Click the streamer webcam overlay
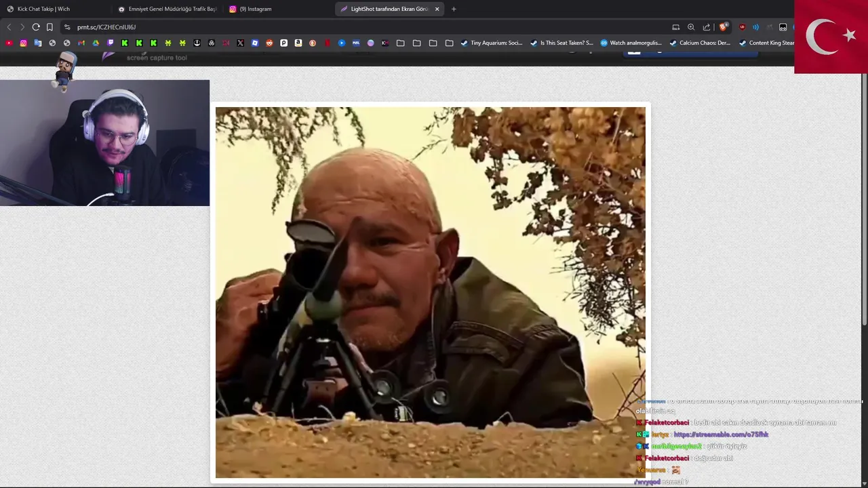Screen dimensions: 868x488 click(104, 143)
